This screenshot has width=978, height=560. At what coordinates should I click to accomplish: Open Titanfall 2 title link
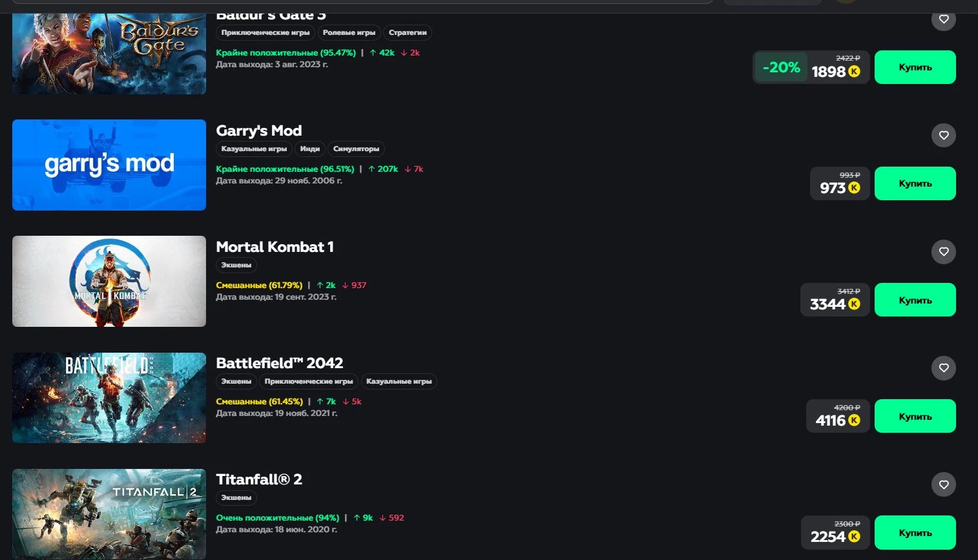coord(259,479)
